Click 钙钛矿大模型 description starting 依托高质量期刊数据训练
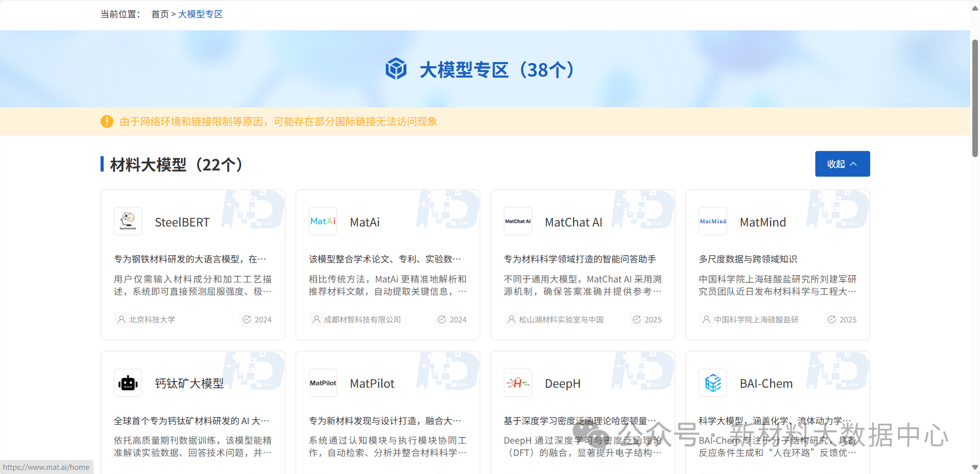 pos(193,447)
